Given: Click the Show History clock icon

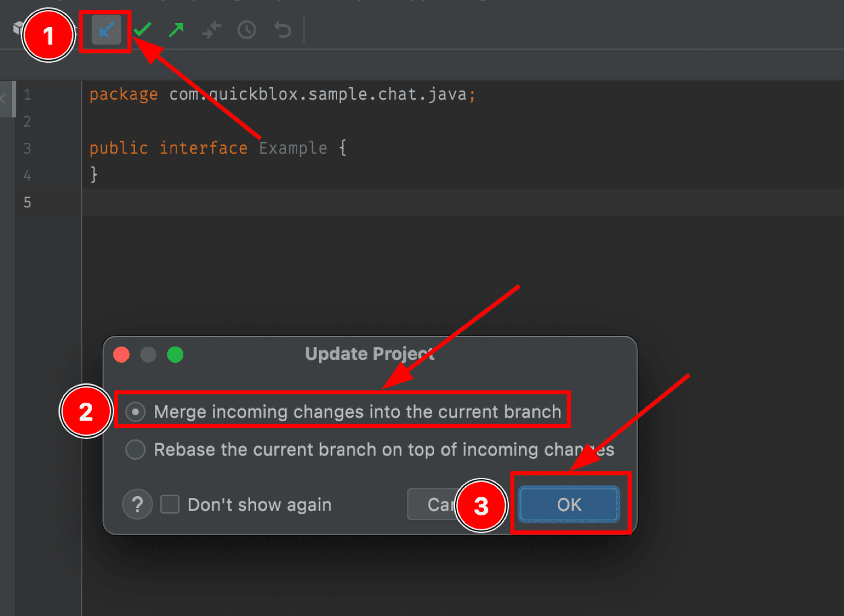Looking at the screenshot, I should (x=247, y=30).
